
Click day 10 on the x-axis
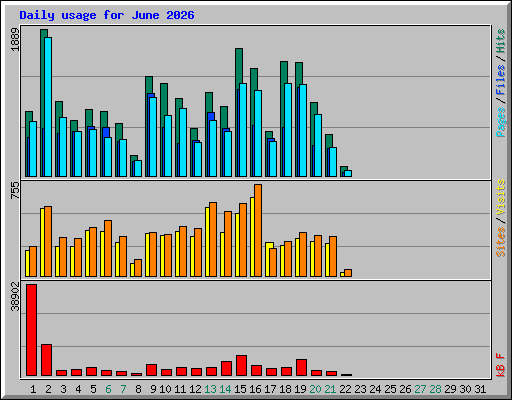pyautogui.click(x=165, y=389)
